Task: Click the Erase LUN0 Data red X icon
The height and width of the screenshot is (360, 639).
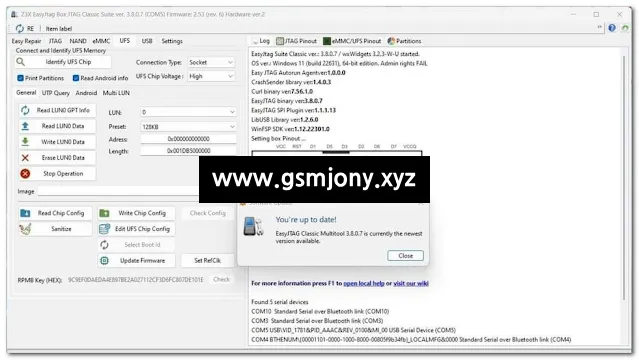Action: point(25,158)
